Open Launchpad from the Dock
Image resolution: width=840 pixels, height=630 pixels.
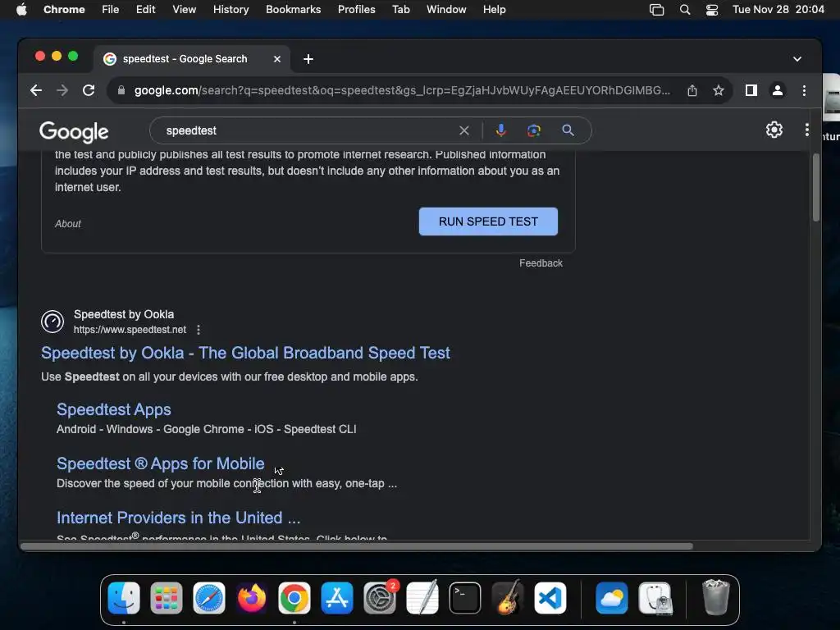tap(166, 598)
